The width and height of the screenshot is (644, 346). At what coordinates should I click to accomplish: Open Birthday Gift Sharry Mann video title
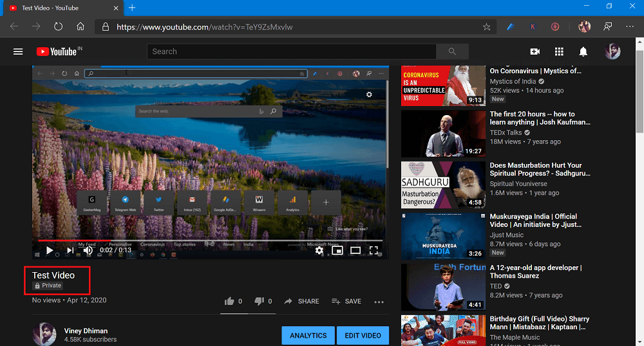click(x=539, y=323)
